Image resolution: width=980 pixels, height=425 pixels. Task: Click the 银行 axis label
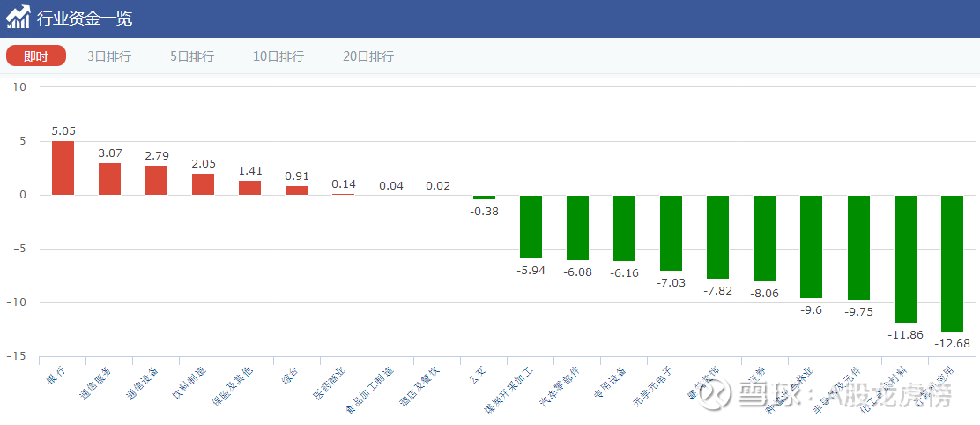pos(56,375)
